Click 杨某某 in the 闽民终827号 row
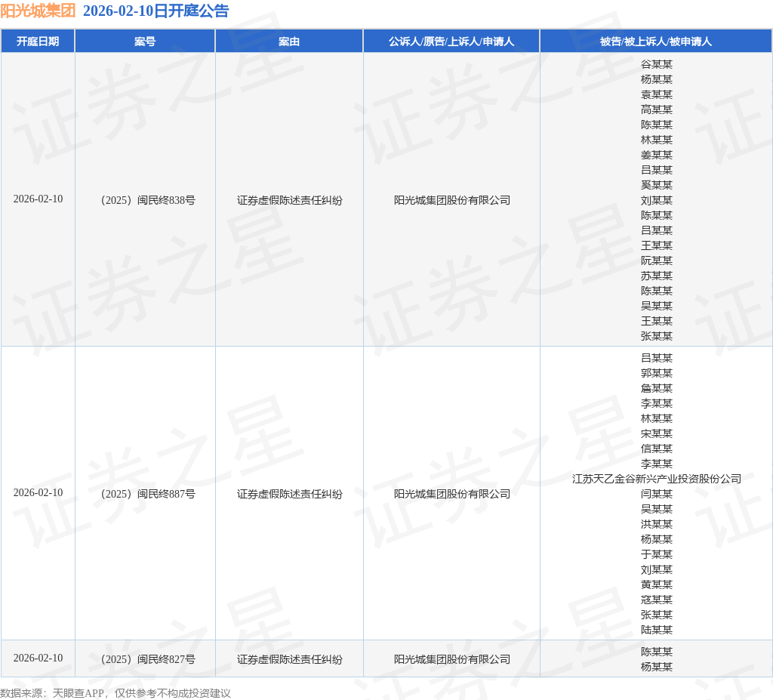 click(x=657, y=667)
